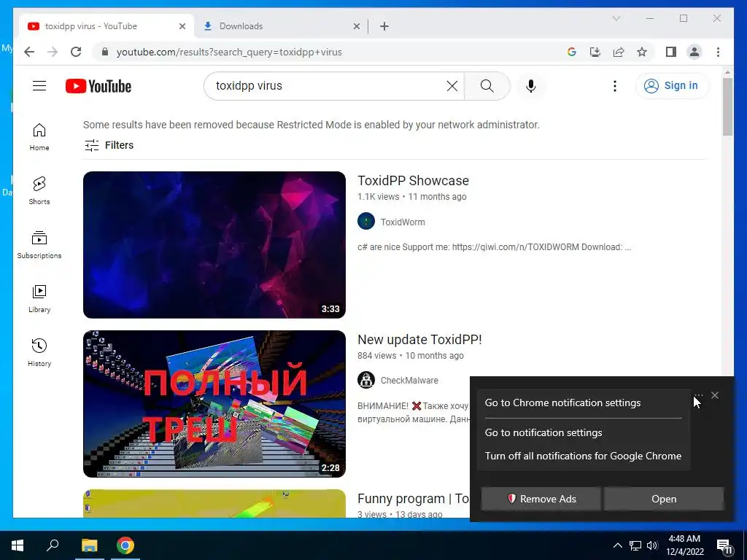Start voice search with the microphone icon

(531, 86)
